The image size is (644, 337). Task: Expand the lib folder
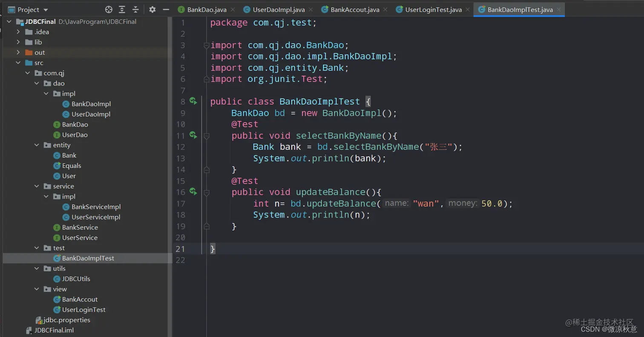point(18,42)
